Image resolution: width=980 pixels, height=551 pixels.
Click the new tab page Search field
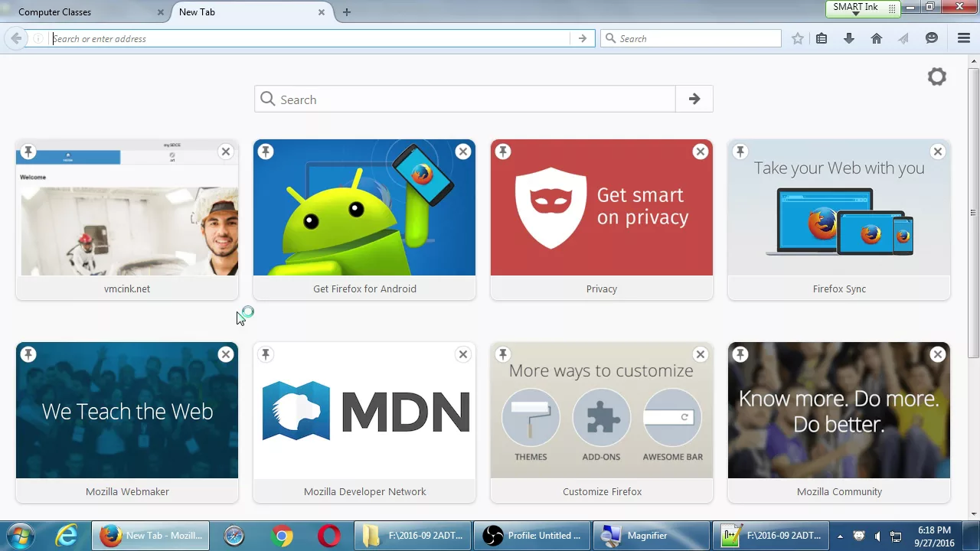tap(465, 99)
